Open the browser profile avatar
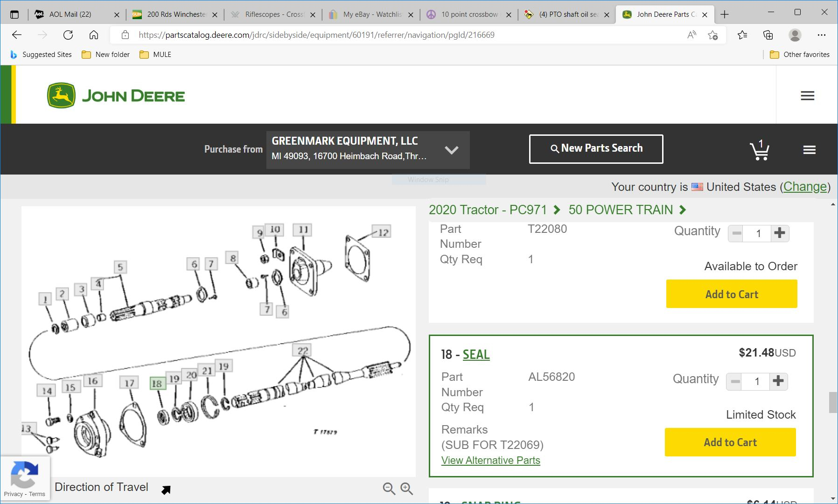 pyautogui.click(x=795, y=35)
